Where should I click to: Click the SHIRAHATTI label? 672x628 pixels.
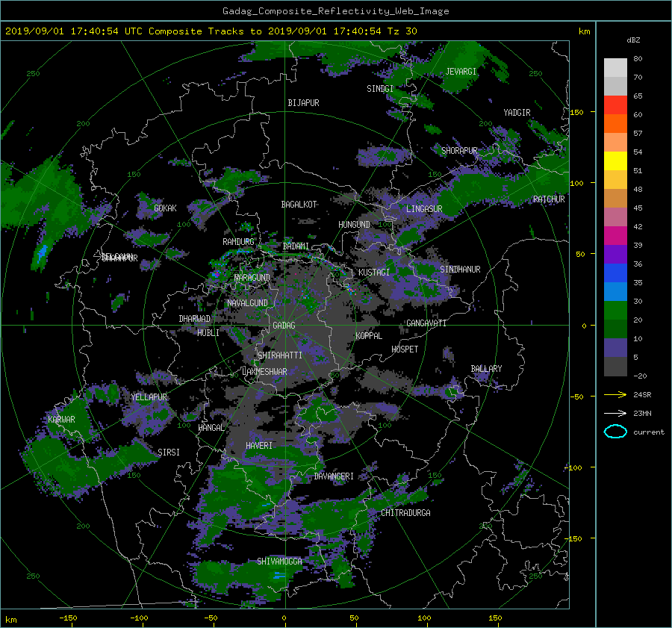point(280,355)
